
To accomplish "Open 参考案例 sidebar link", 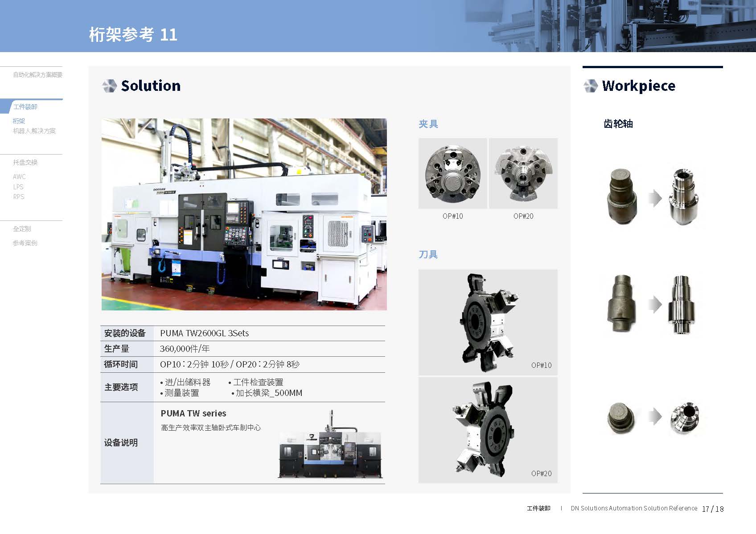I will click(25, 243).
